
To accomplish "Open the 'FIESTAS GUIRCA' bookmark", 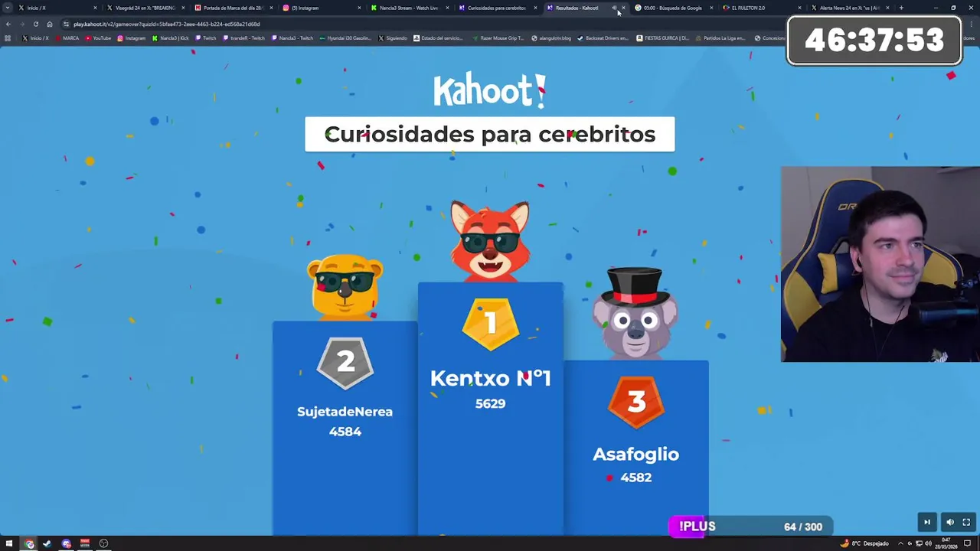I will (663, 38).
